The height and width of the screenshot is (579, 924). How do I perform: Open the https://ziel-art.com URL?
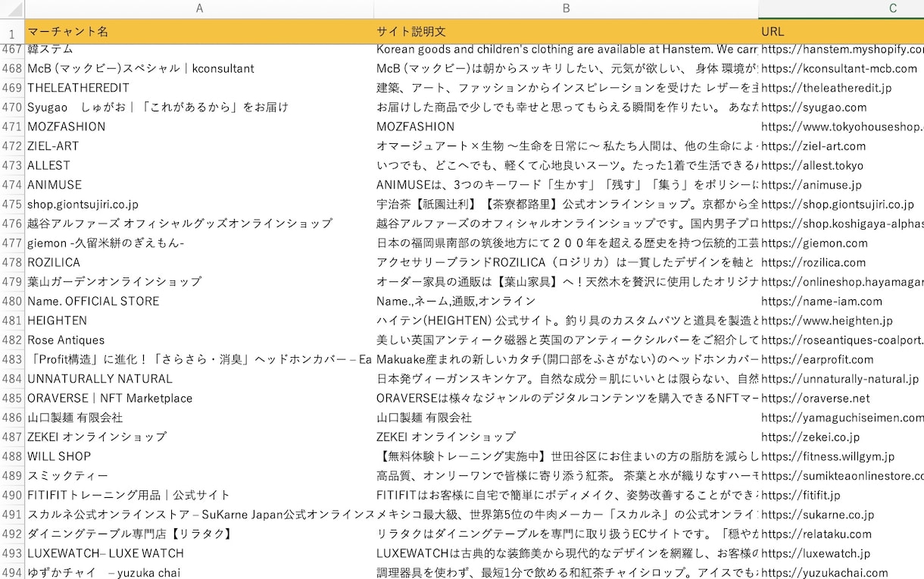point(813,146)
